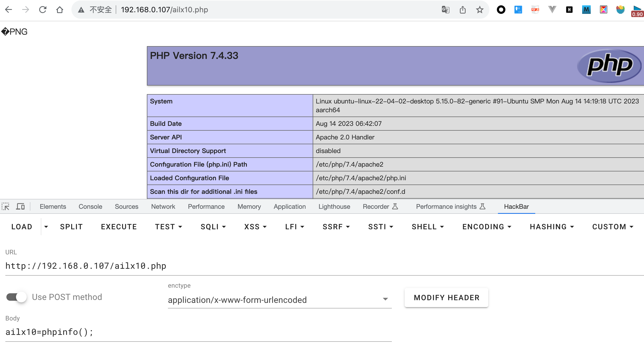644x345 pixels.
Task: Click the Body input field
Action: 198,332
